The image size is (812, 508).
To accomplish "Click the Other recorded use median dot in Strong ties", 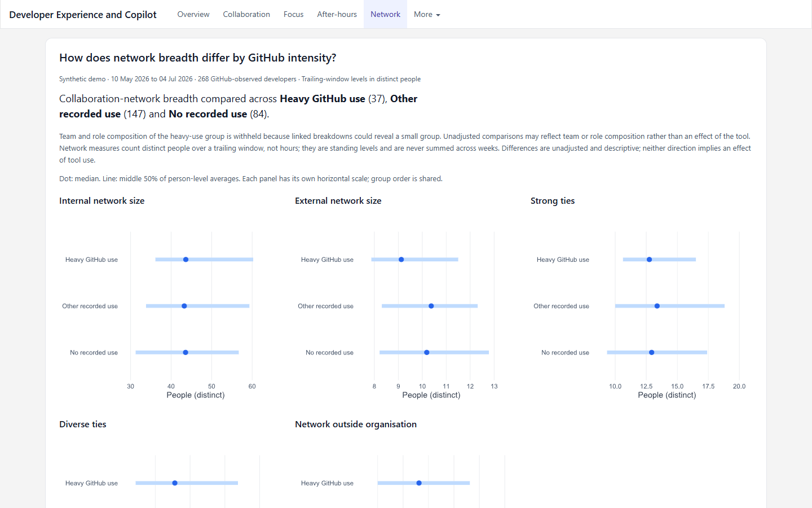I will pos(657,306).
